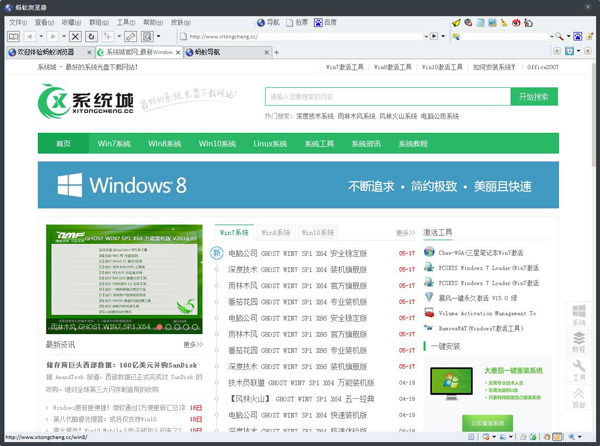Open the Weibo eye icon
The image size is (600, 446).
(x=516, y=23)
